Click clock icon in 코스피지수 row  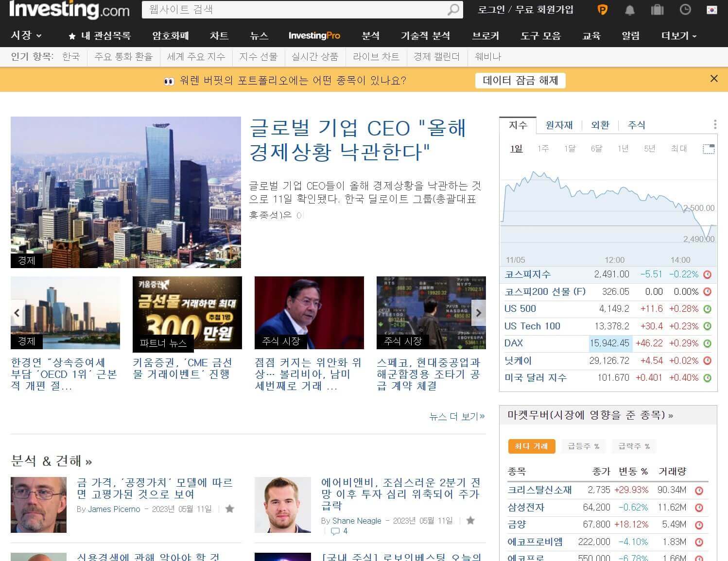708,274
